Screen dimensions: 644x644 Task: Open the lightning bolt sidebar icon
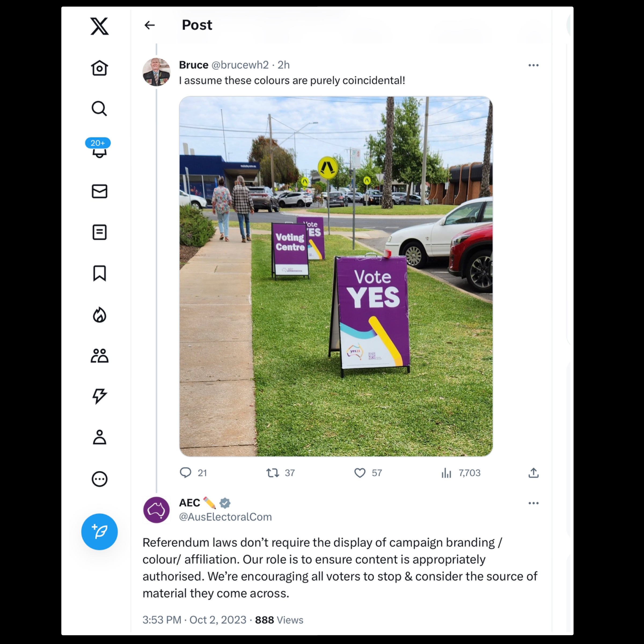99,396
